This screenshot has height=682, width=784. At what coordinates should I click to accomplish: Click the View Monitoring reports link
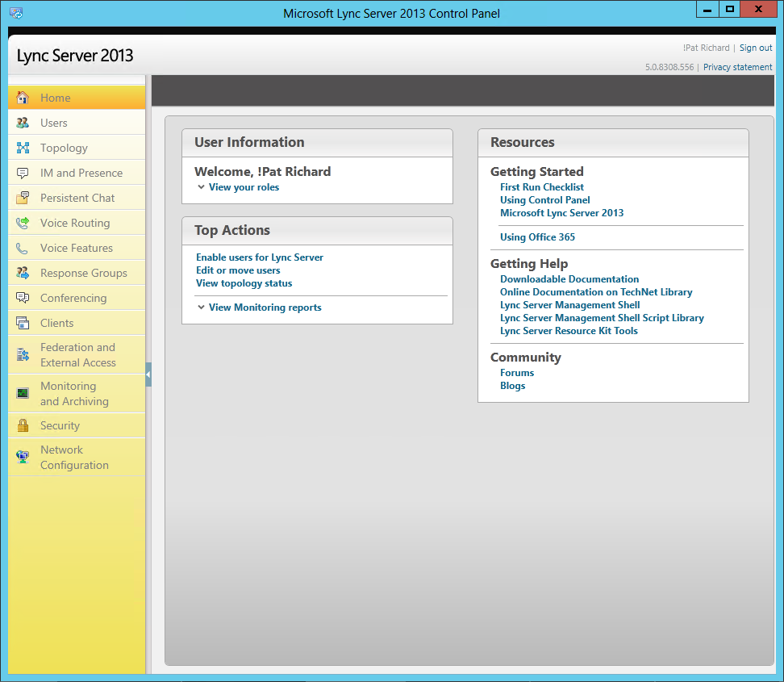pos(265,308)
